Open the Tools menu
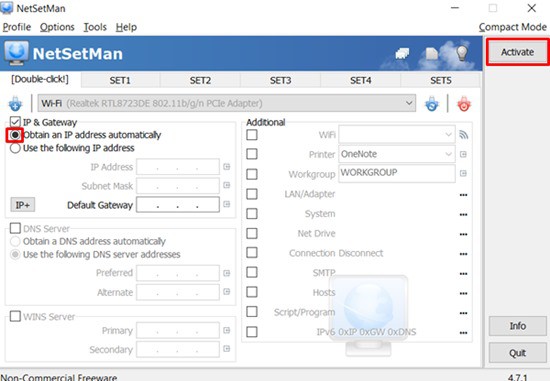550x381 pixels. [x=95, y=27]
